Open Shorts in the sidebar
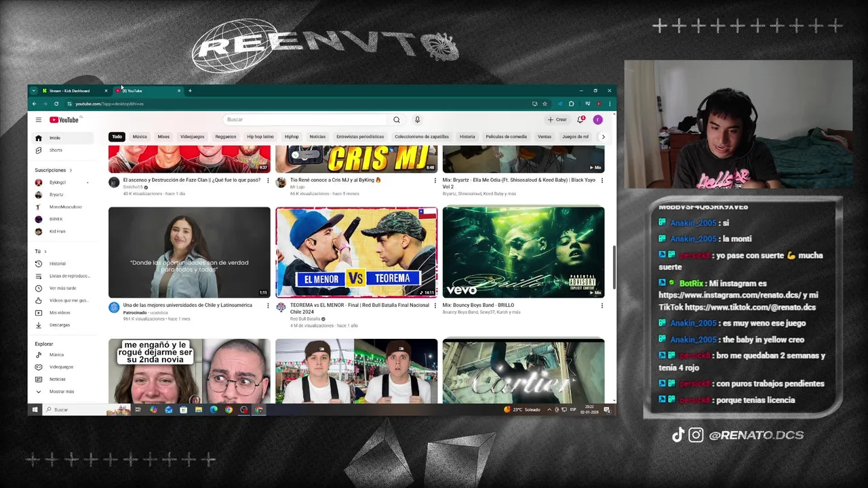The height and width of the screenshot is (488, 868). (62, 150)
